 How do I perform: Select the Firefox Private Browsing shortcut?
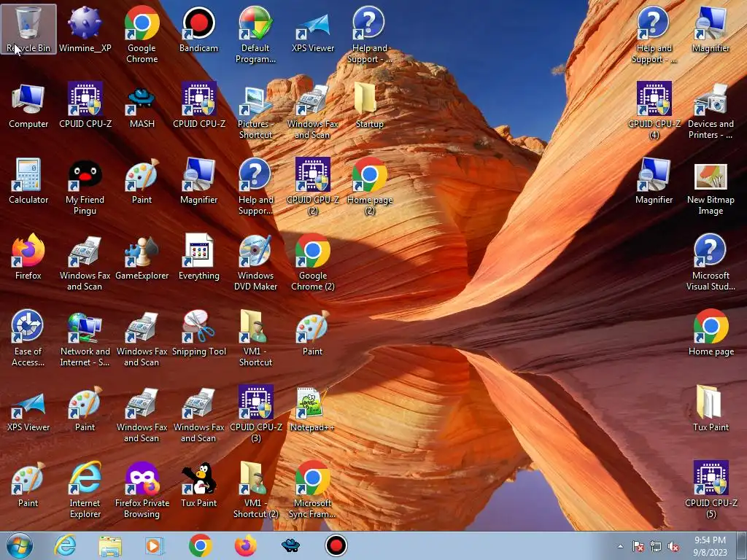point(142,489)
